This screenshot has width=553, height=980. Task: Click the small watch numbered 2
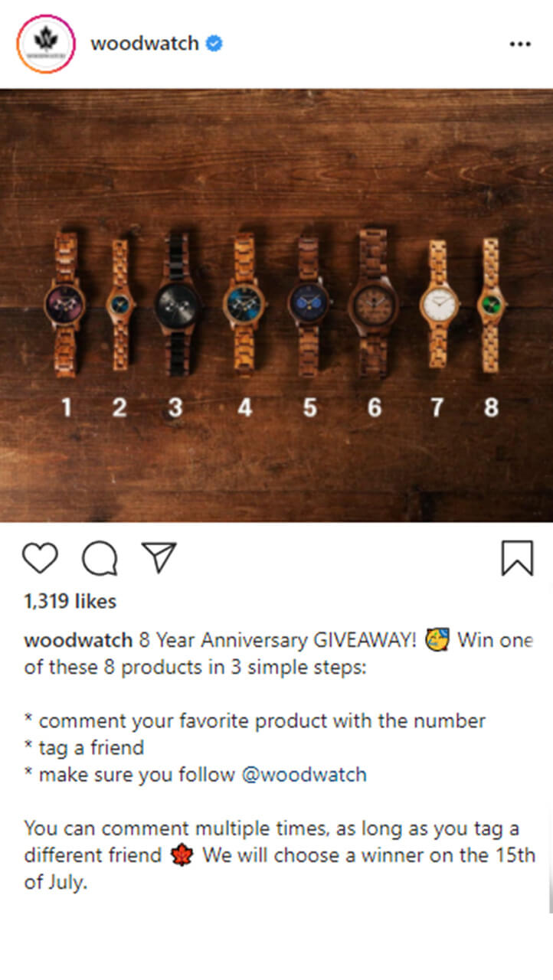click(x=120, y=305)
